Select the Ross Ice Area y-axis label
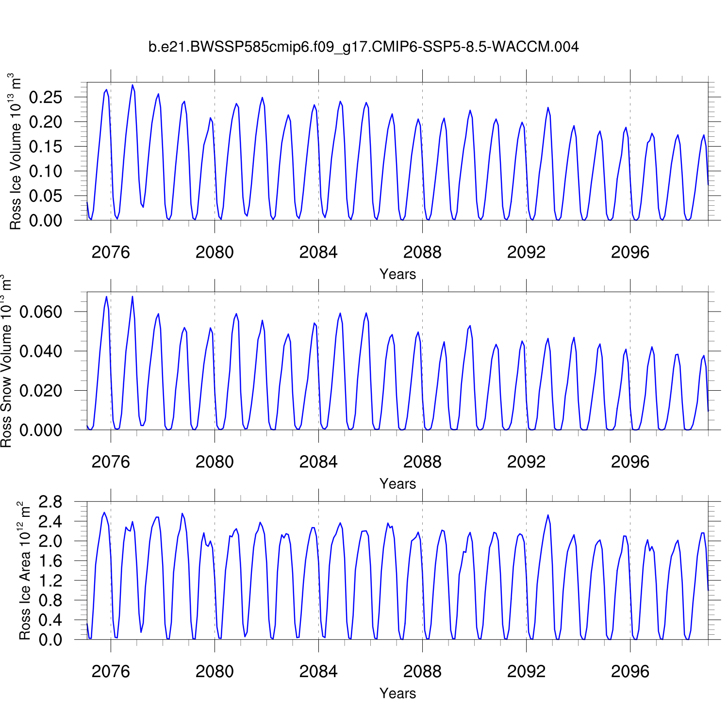The width and height of the screenshot is (728, 728). tap(24, 571)
